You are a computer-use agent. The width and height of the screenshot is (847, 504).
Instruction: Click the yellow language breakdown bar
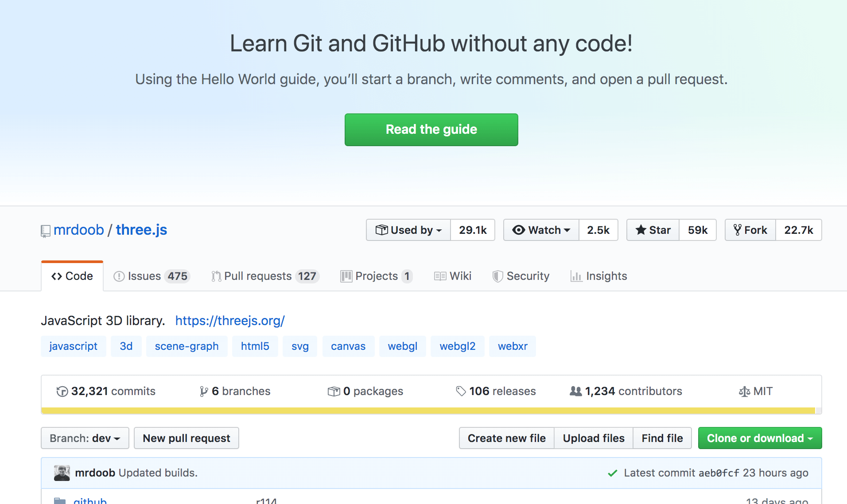pyautogui.click(x=428, y=411)
